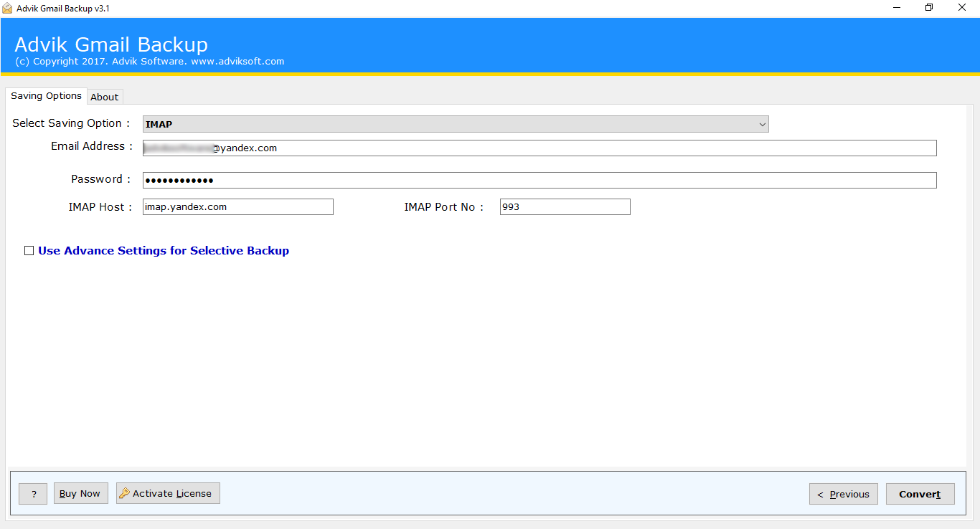Click the Advik Gmail Backup title bar icon

point(7,8)
